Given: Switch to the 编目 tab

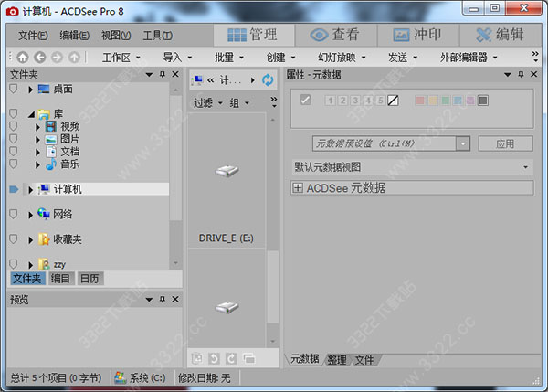Looking at the screenshot, I should [x=61, y=279].
